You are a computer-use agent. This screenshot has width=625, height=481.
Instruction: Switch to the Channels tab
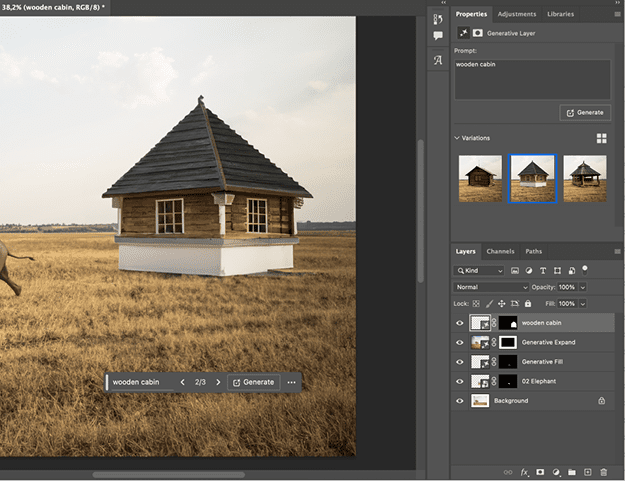(x=500, y=251)
